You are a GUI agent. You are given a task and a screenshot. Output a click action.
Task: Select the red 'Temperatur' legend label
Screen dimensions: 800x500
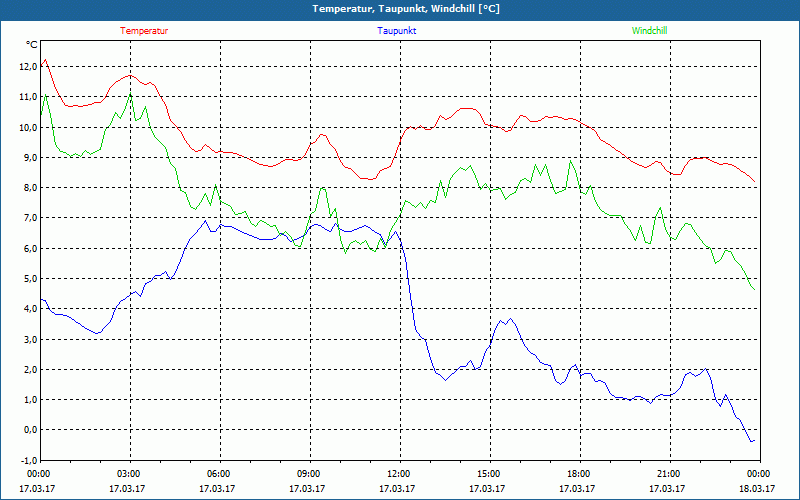point(144,31)
